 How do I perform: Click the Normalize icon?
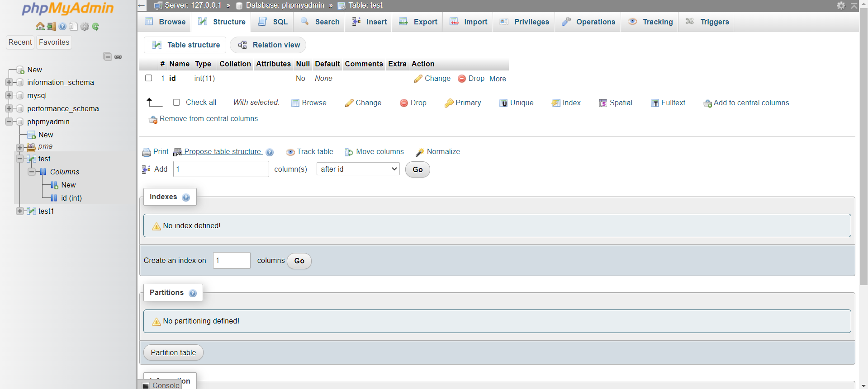(x=420, y=152)
